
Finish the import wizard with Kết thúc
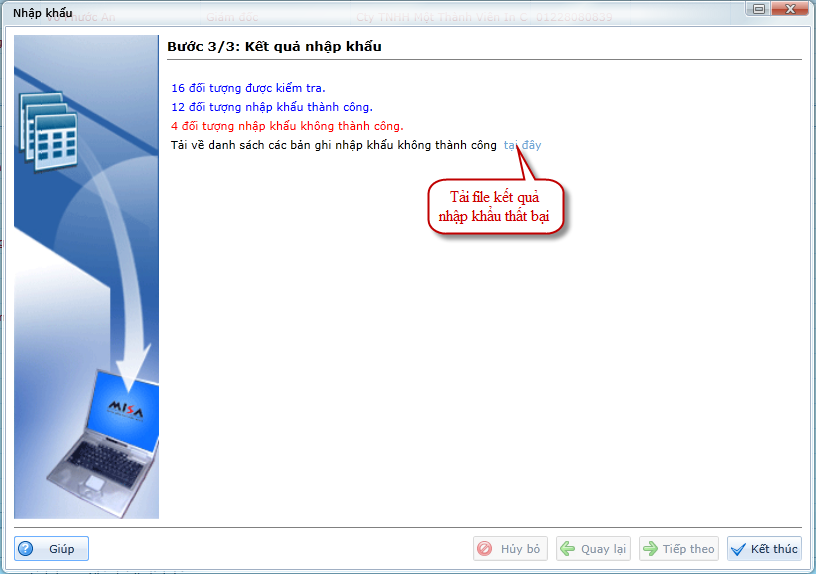[764, 549]
